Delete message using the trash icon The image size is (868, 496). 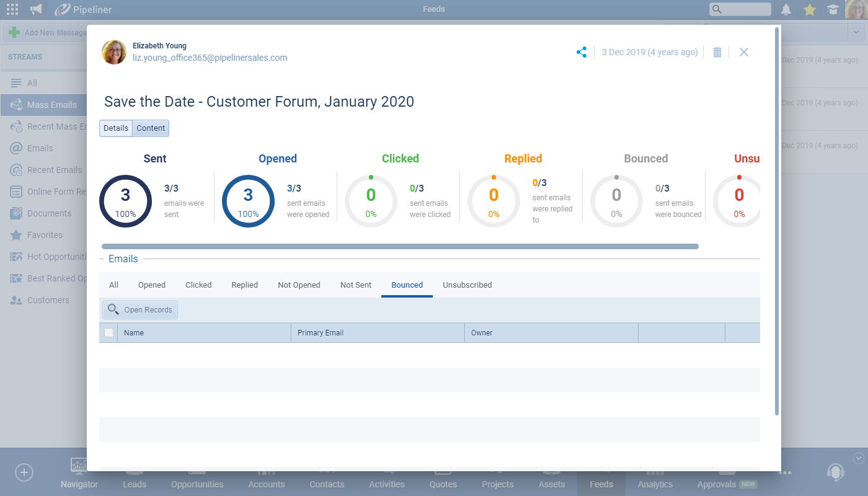click(717, 52)
